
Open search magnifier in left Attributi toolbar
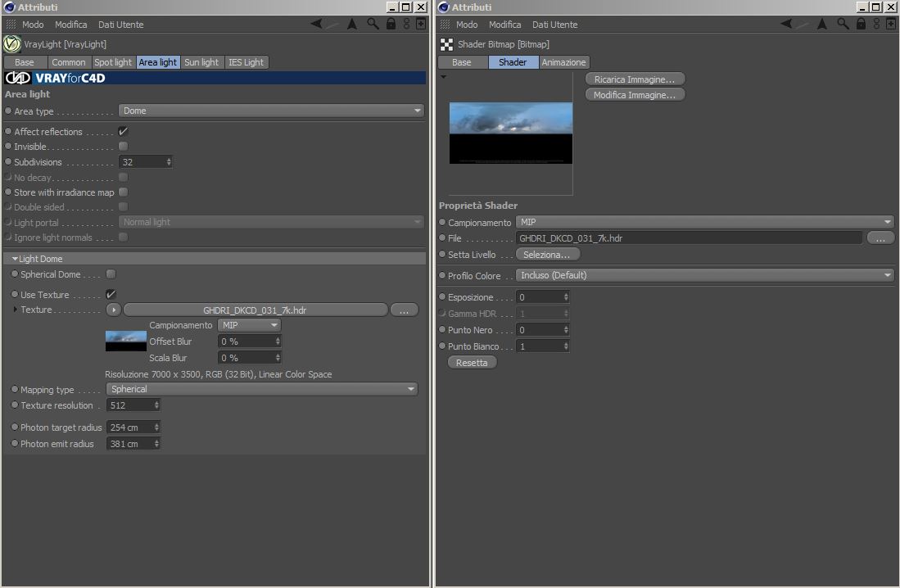point(373,24)
